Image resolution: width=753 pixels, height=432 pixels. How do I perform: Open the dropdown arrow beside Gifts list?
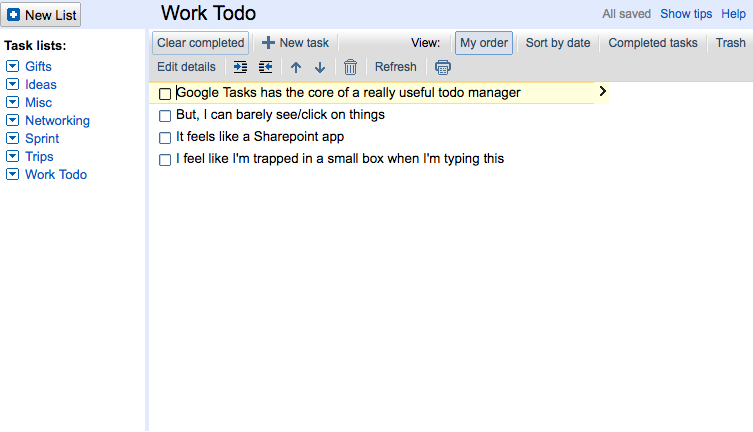pos(12,67)
